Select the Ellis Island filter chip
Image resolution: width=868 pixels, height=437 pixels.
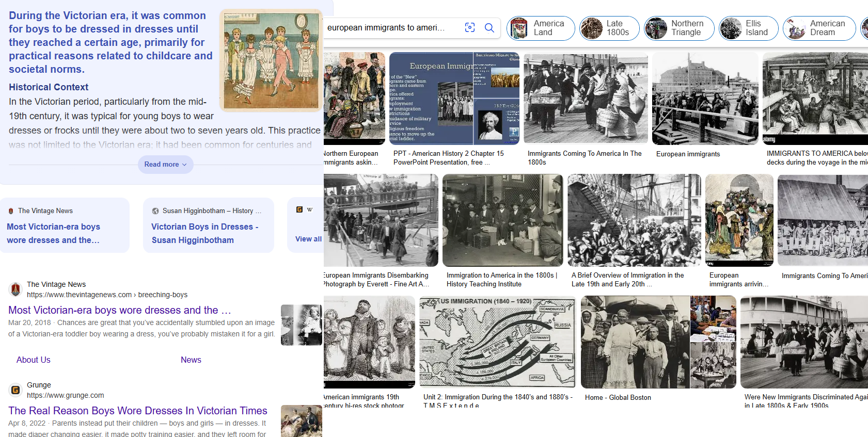[749, 28]
